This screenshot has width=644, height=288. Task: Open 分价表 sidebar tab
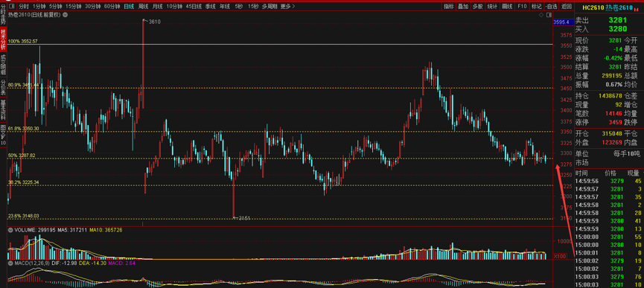[x=3, y=88]
